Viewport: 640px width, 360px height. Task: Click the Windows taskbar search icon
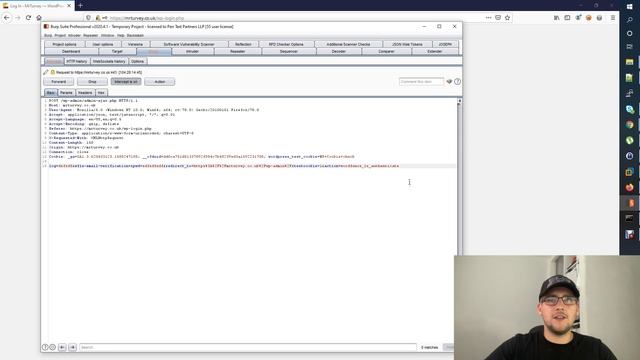pyautogui.click(x=630, y=20)
